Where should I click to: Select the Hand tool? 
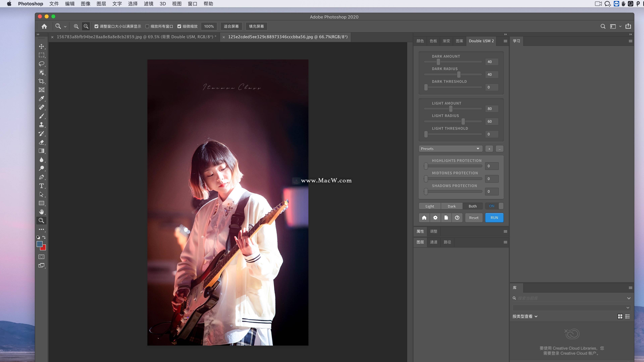[x=41, y=212]
